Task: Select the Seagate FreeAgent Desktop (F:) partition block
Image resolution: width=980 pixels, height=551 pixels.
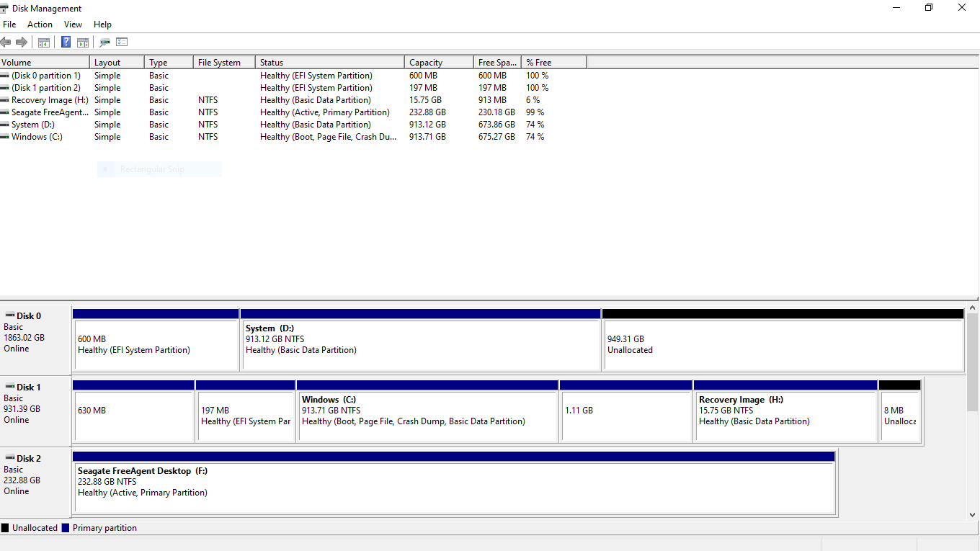Action: click(x=454, y=483)
